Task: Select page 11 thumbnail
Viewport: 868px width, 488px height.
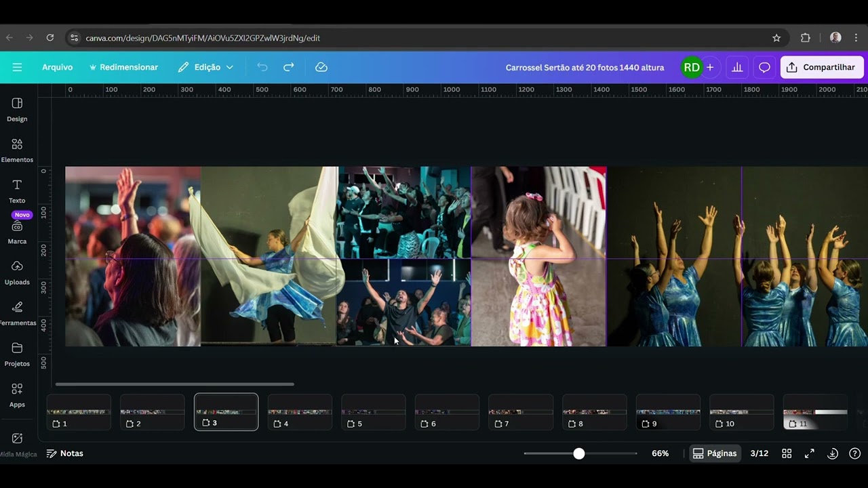Action: coord(815,412)
